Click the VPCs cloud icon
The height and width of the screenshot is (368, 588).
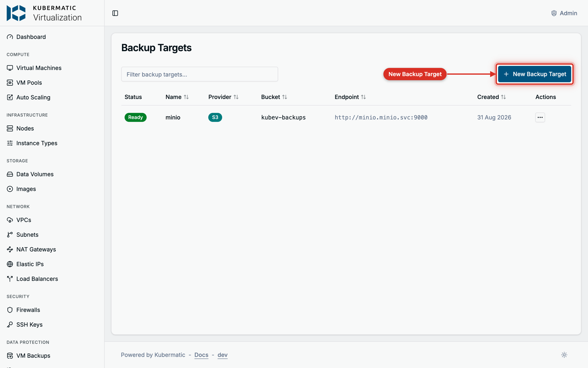pos(10,220)
